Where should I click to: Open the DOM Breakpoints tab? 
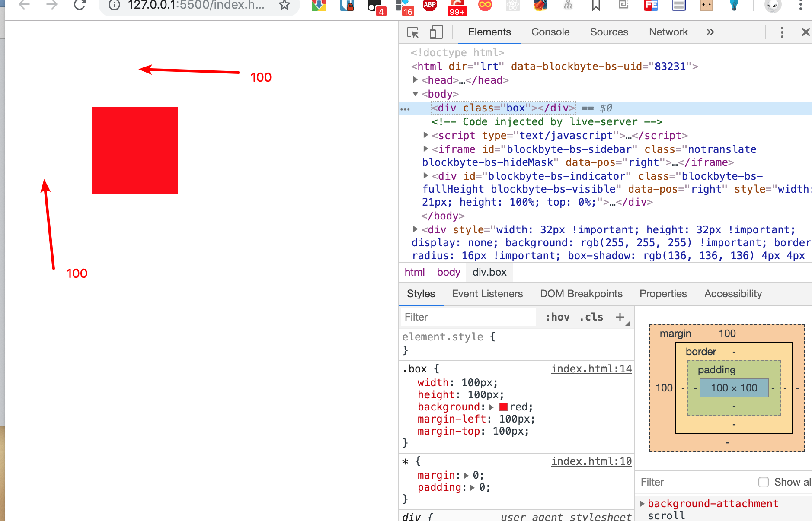[581, 294]
